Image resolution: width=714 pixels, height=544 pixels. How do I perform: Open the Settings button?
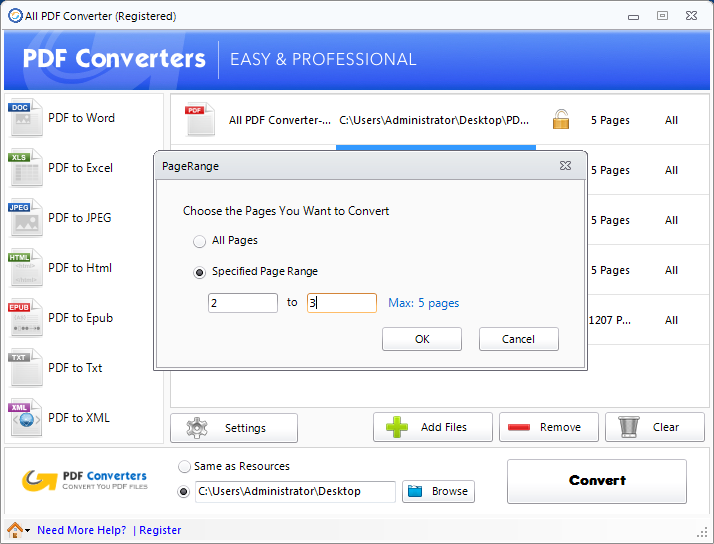tap(234, 428)
